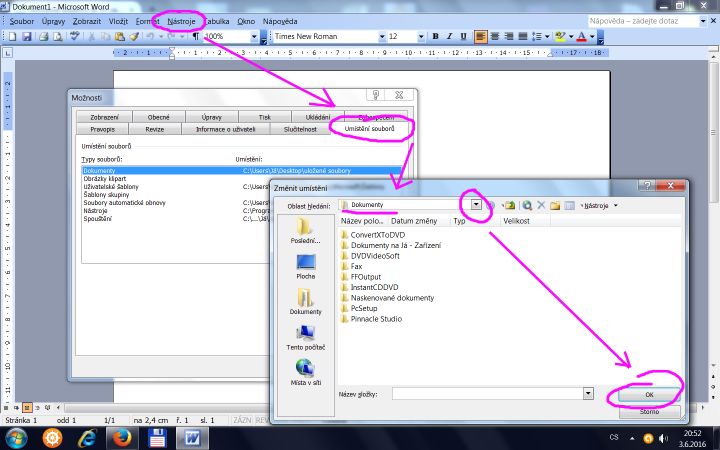720x450 pixels.
Task: Expand the Název složky dropdown arrow
Action: point(588,394)
